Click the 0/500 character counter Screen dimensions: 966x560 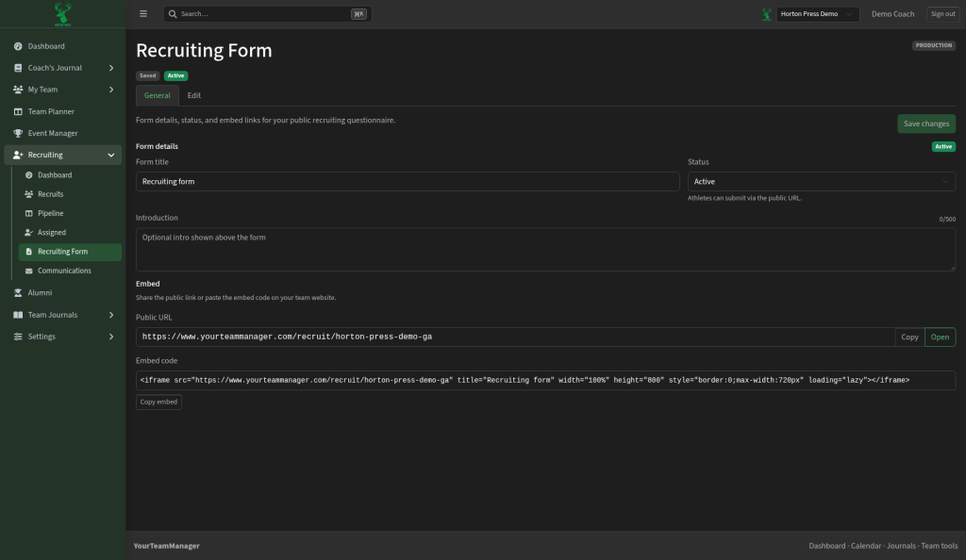point(947,219)
